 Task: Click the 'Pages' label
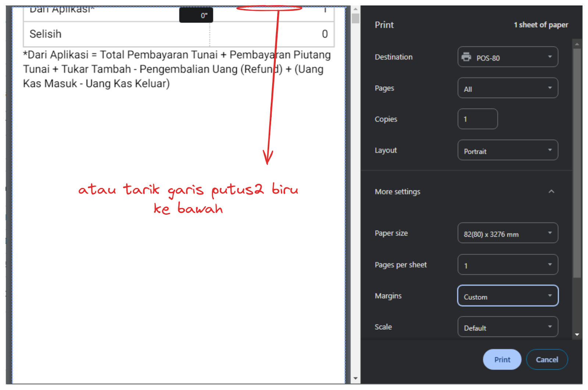[384, 88]
